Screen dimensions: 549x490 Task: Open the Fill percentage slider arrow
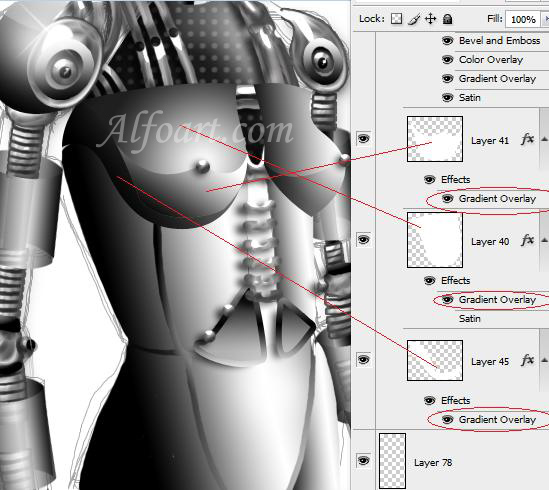coord(546,19)
